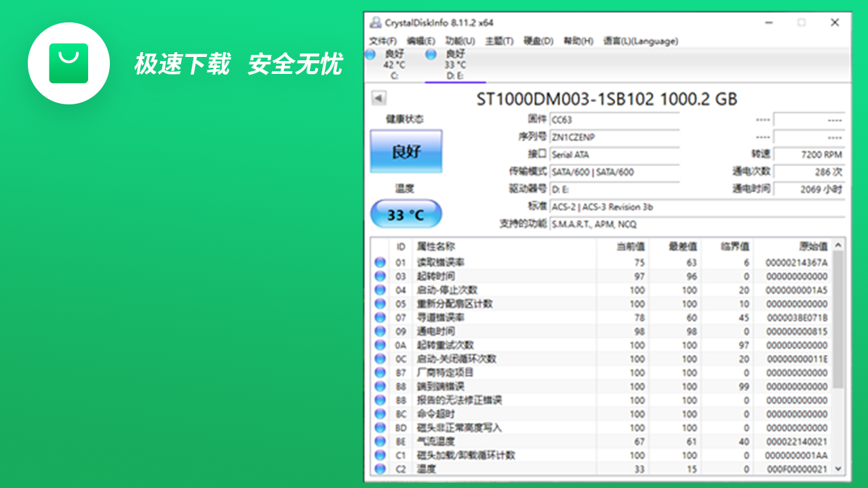Select the 33 °C temperature indicator
The height and width of the screenshot is (488, 868).
click(405, 213)
